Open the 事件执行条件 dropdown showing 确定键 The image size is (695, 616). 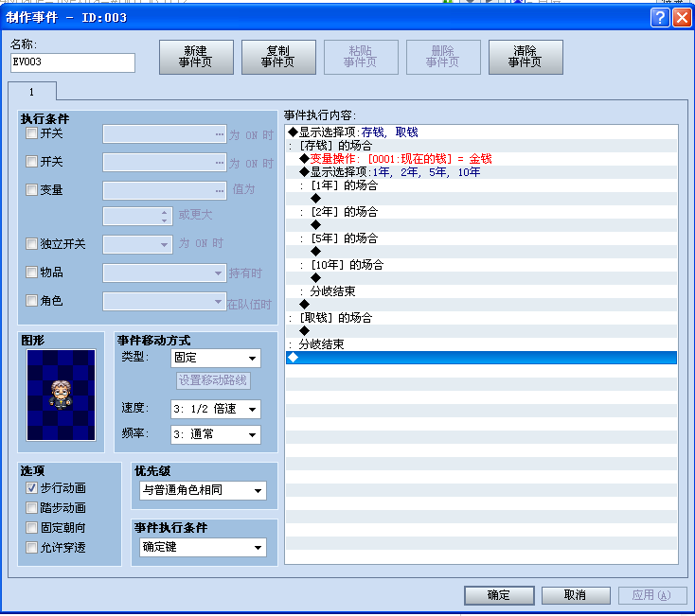[203, 547]
